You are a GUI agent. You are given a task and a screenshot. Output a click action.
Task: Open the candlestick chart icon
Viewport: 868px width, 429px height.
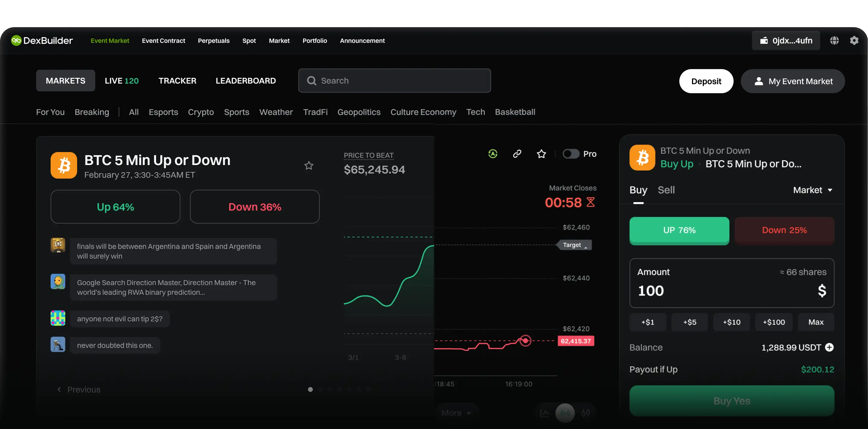[586, 413]
